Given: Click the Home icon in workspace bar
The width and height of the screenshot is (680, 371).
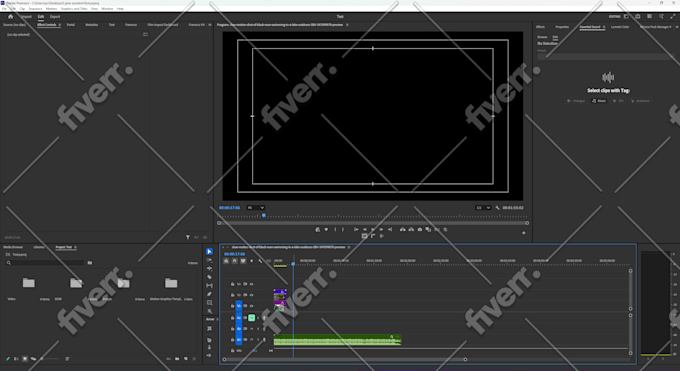Looking at the screenshot, I should click(x=10, y=16).
